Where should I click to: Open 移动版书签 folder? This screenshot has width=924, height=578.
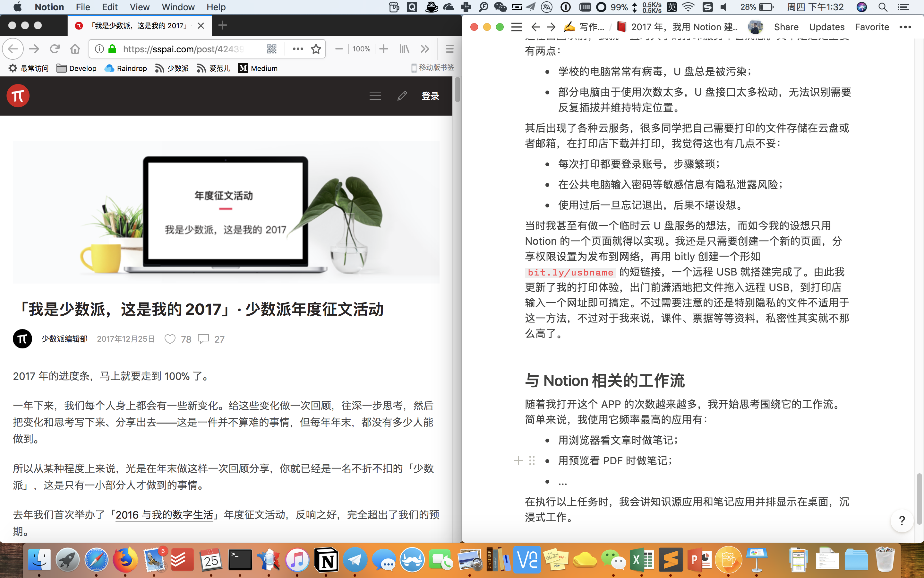tap(432, 68)
